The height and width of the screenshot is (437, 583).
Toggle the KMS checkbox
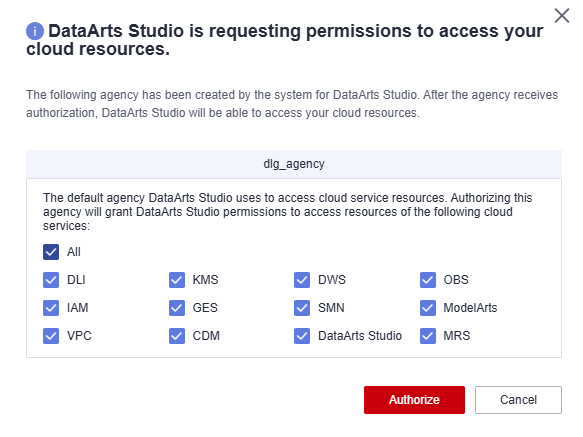click(x=177, y=280)
